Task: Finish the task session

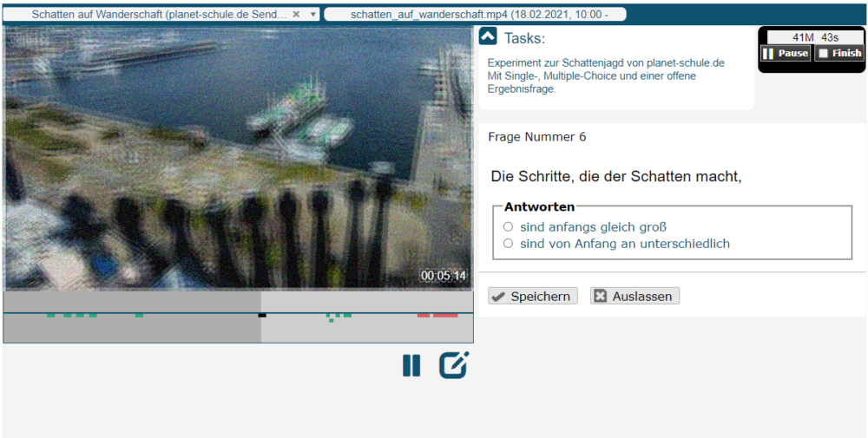Action: point(839,53)
